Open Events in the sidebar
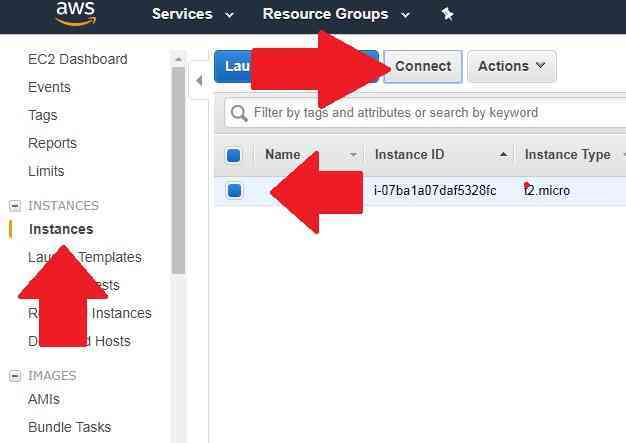 [x=49, y=87]
